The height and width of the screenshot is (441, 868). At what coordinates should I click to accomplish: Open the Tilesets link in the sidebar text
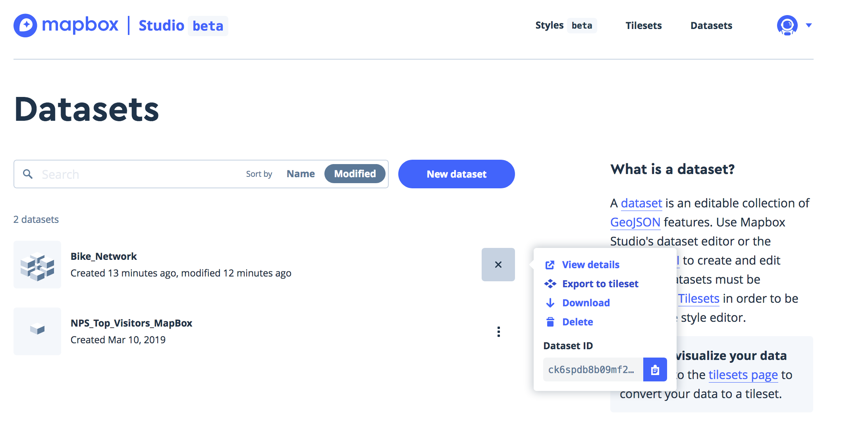pyautogui.click(x=698, y=298)
